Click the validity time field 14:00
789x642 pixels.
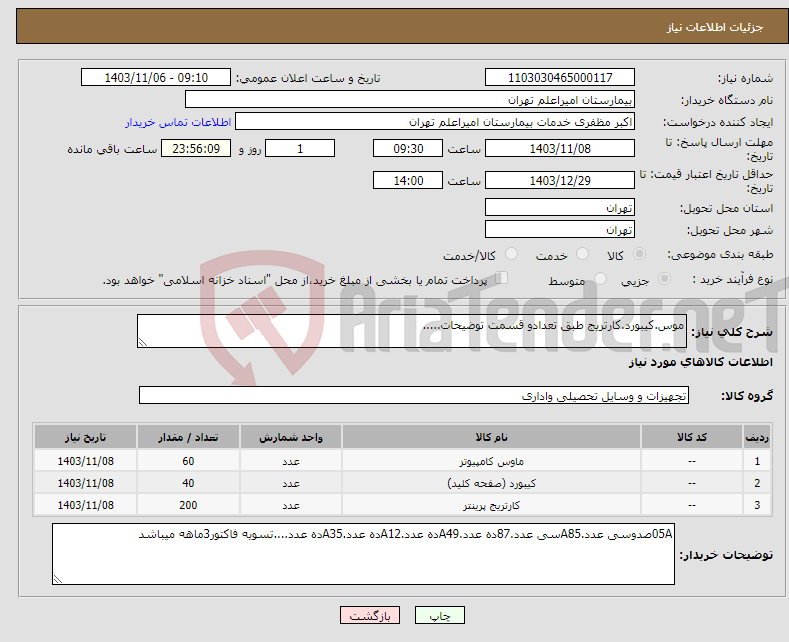(x=408, y=180)
